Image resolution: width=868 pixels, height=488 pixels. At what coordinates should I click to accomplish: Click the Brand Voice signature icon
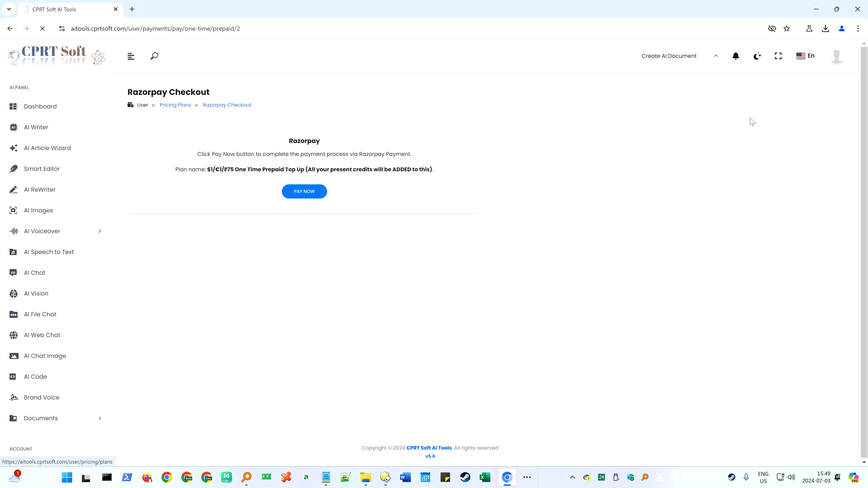click(x=14, y=397)
